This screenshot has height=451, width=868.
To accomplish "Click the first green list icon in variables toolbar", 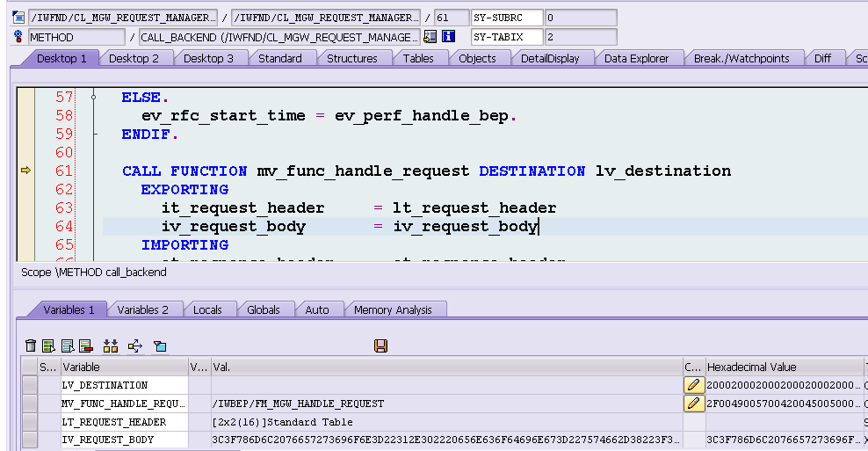I will tap(48, 346).
